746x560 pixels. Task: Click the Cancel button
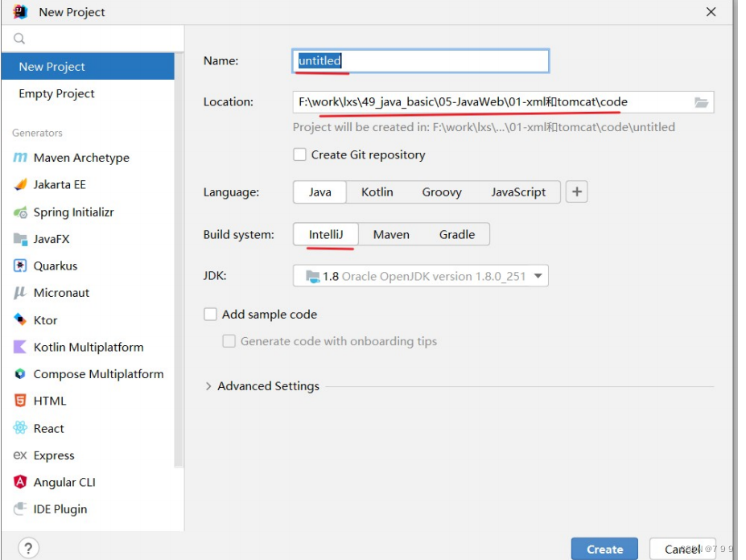point(682,549)
